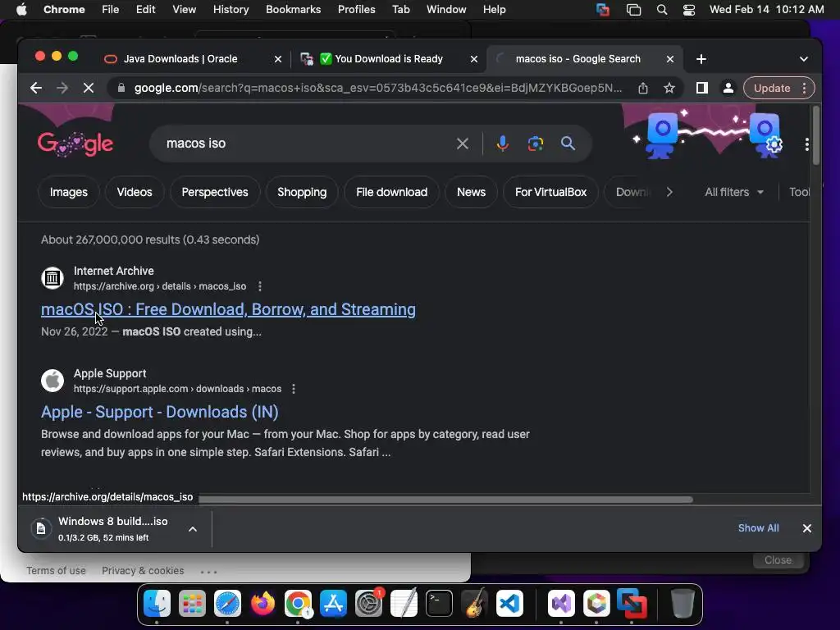Click Privacy & cookies in background window
The height and width of the screenshot is (630, 840).
143,571
